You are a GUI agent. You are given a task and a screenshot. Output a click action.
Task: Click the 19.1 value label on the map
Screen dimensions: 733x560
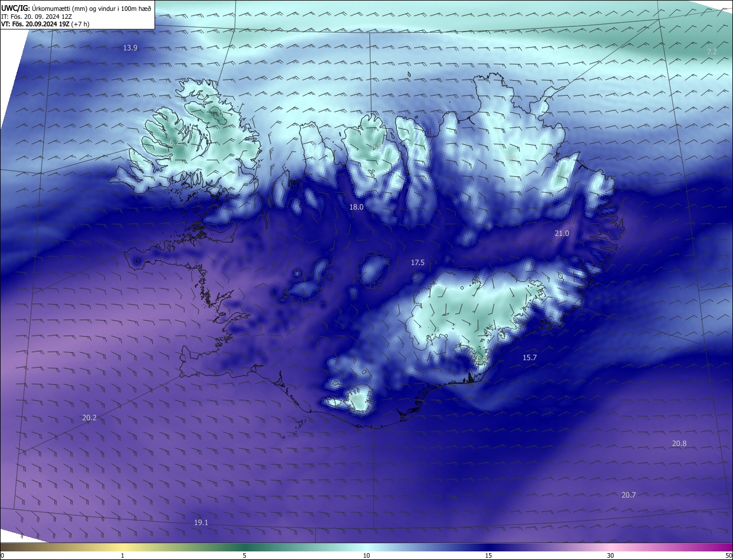click(201, 522)
